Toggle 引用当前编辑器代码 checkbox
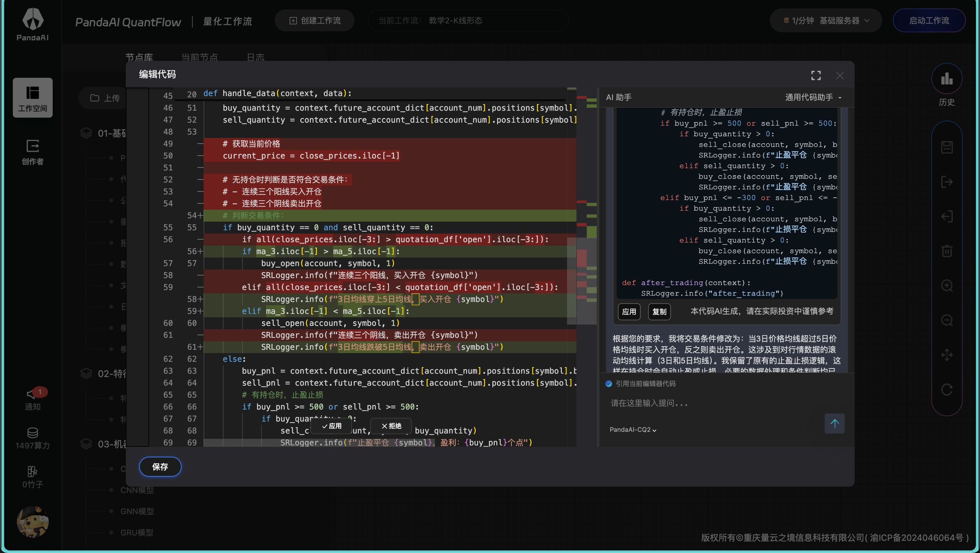 point(609,383)
